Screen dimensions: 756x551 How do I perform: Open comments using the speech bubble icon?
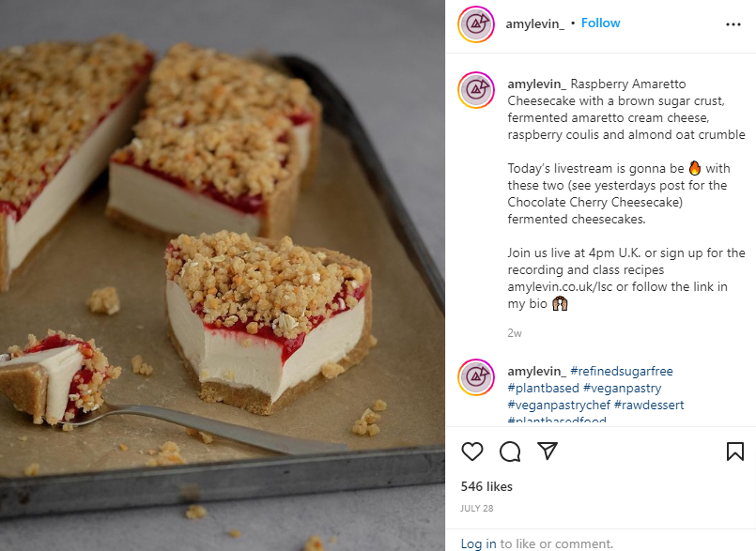[510, 452]
